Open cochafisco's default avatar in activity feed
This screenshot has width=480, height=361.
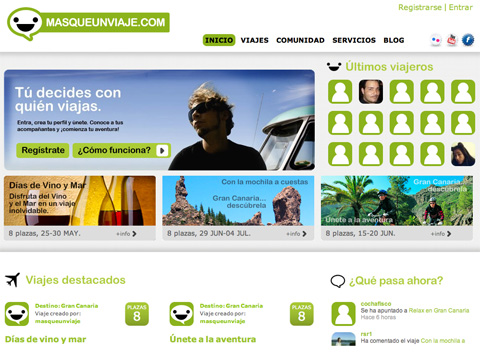pyautogui.click(x=343, y=314)
